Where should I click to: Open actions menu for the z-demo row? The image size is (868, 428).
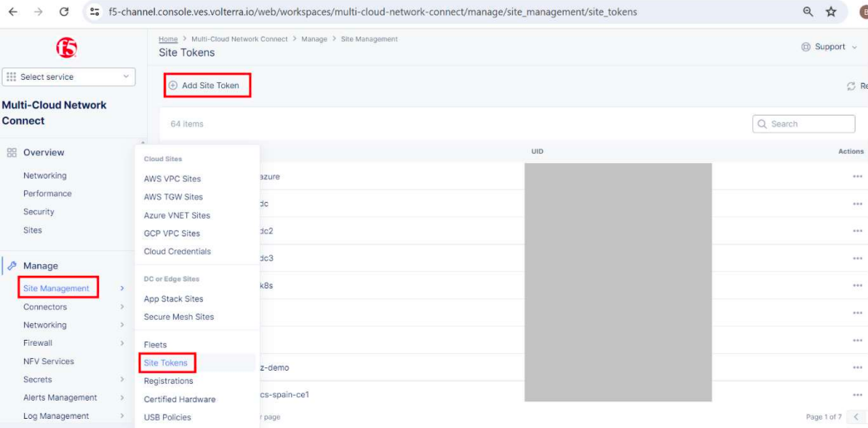pyautogui.click(x=857, y=367)
